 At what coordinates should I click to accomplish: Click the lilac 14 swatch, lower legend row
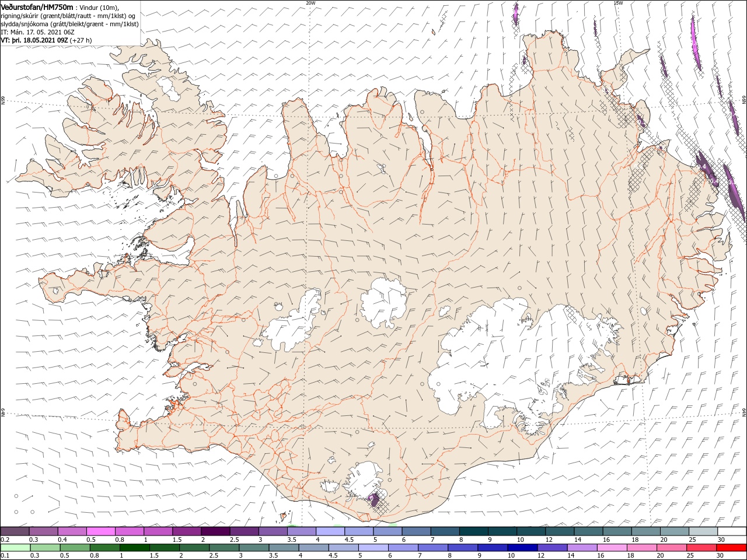point(582,548)
